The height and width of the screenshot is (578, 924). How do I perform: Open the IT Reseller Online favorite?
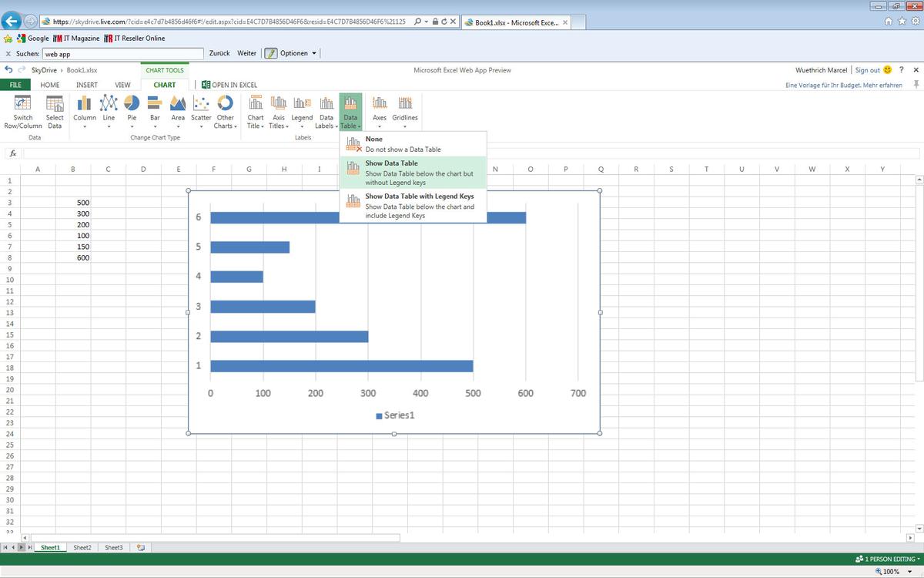(134, 39)
